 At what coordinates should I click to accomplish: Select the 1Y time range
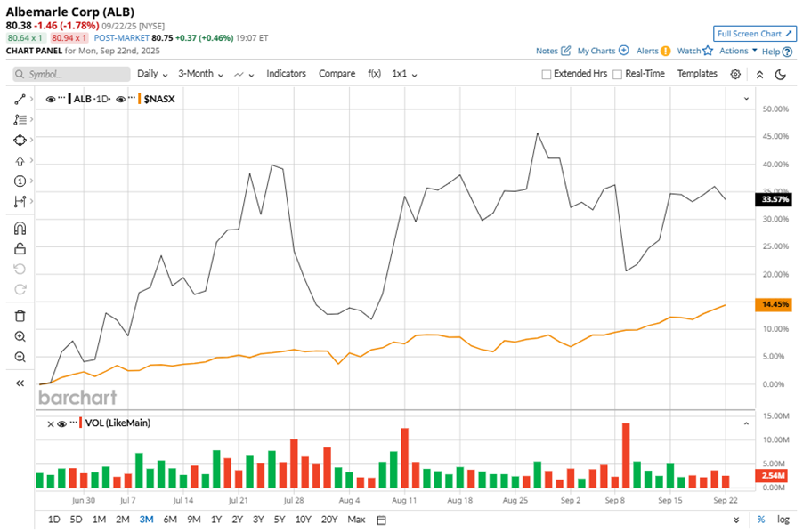[x=216, y=520]
